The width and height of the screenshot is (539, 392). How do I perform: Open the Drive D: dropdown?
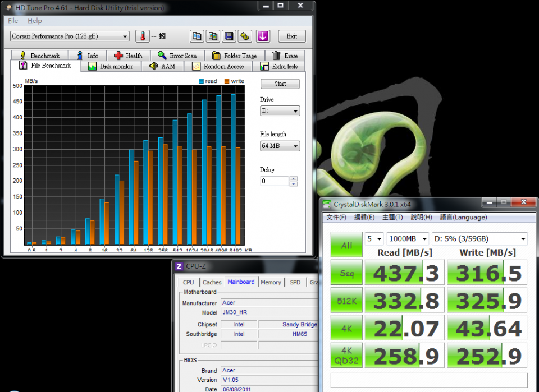tap(280, 111)
